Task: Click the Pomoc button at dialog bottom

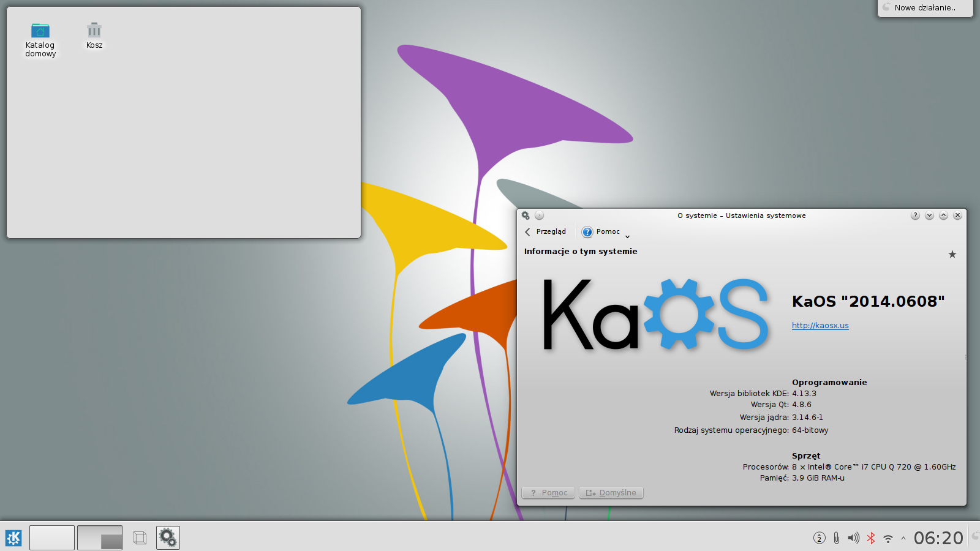Action: 548,493
